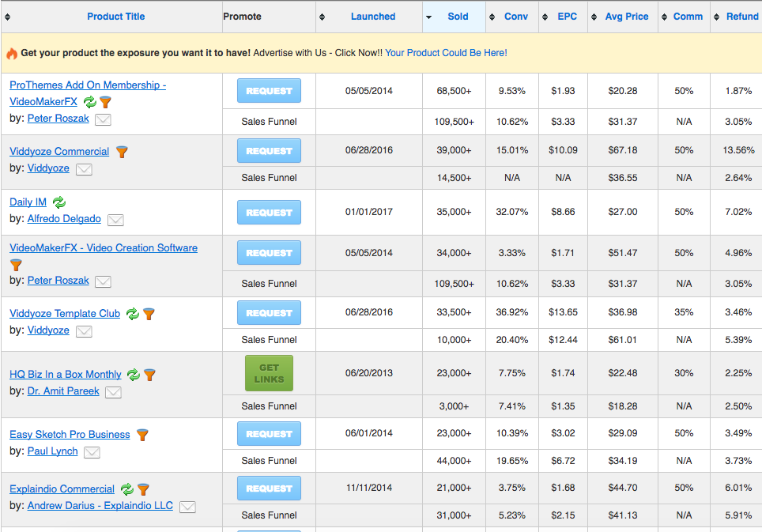Request to promote Explaindio Commercial

(x=270, y=489)
